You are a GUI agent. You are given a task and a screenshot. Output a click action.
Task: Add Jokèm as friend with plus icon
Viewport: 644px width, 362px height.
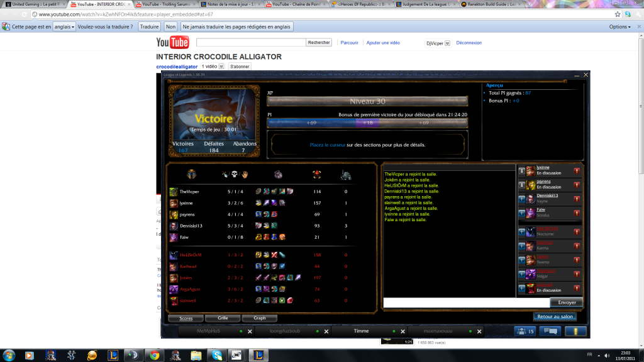click(x=521, y=260)
